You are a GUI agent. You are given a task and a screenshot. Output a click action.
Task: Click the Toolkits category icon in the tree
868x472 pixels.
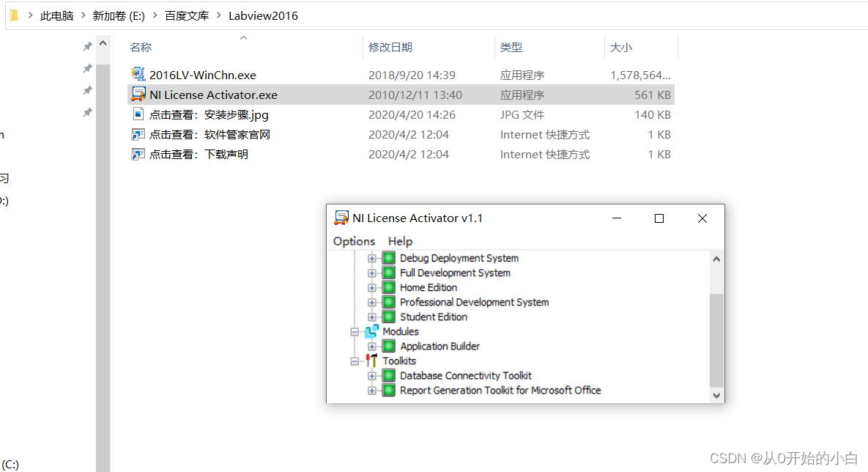[371, 361]
